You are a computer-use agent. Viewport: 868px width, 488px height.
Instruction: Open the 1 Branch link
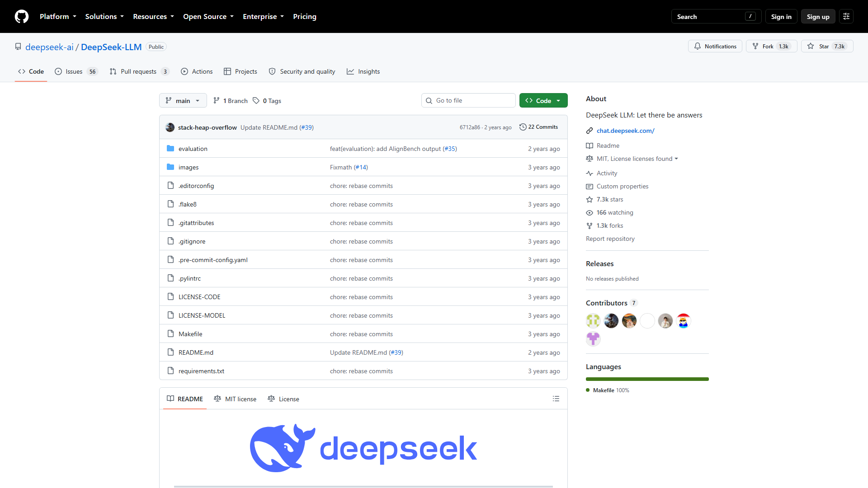[x=231, y=101]
